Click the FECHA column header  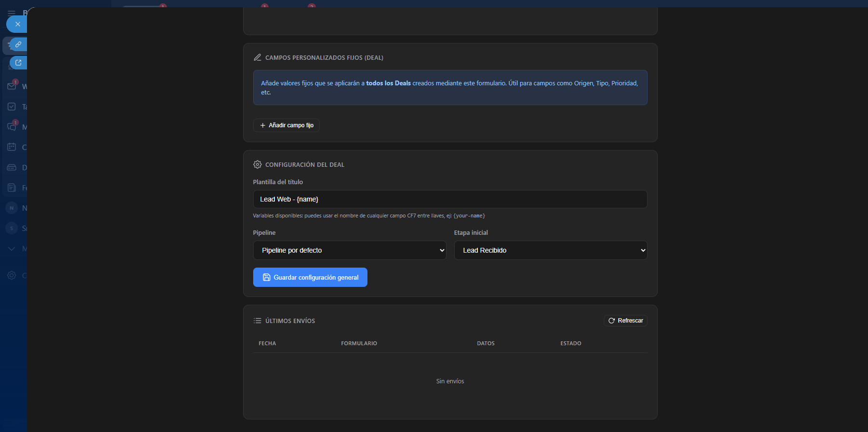(x=267, y=343)
